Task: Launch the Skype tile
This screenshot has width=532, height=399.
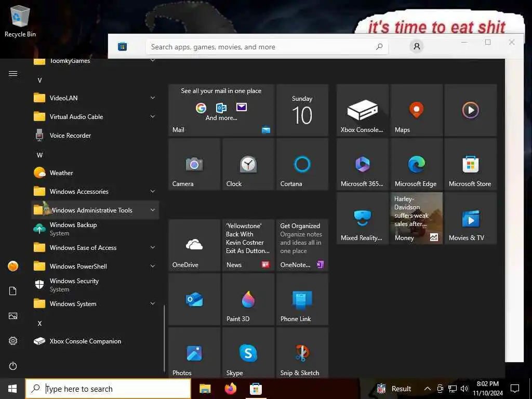Action: click(x=248, y=353)
